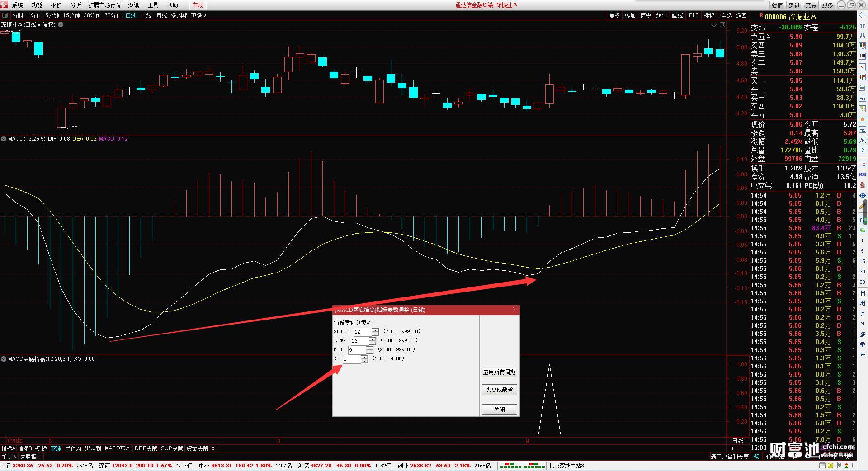Open the 画线 drawing tools dropdown
This screenshot has height=471, width=868.
[x=678, y=15]
